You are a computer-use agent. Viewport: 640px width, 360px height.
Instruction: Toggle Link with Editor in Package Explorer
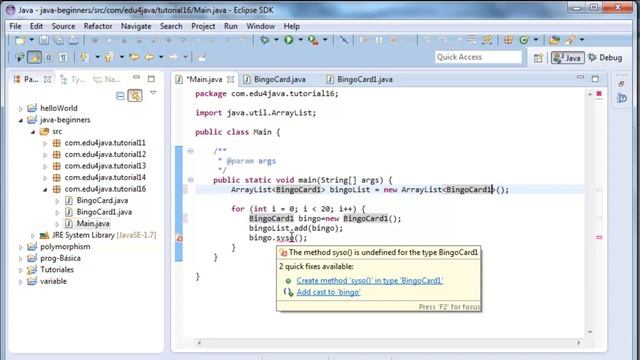(135, 96)
